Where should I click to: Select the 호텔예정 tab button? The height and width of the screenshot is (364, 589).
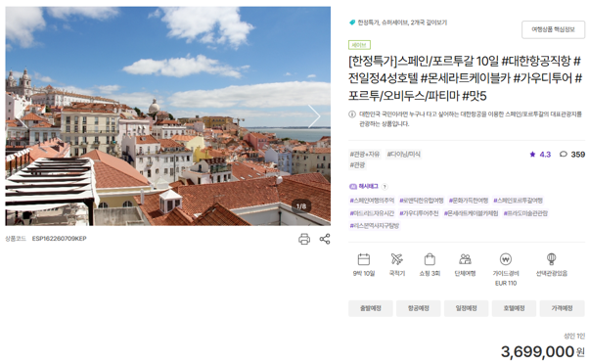[514, 308]
